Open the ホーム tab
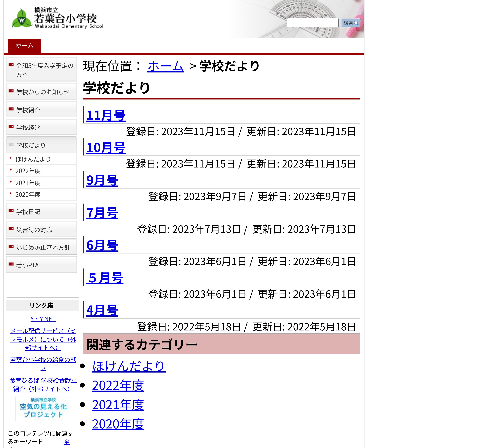This screenshot has height=448, width=482. [25, 46]
